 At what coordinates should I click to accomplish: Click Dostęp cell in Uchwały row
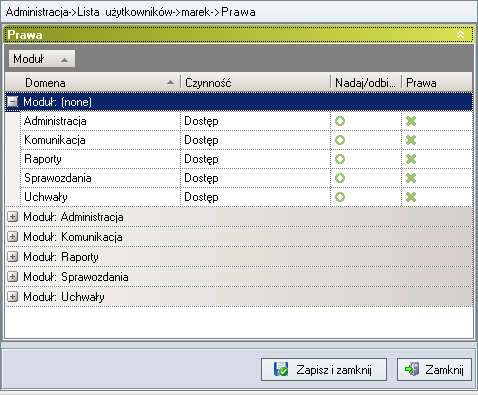coord(255,197)
